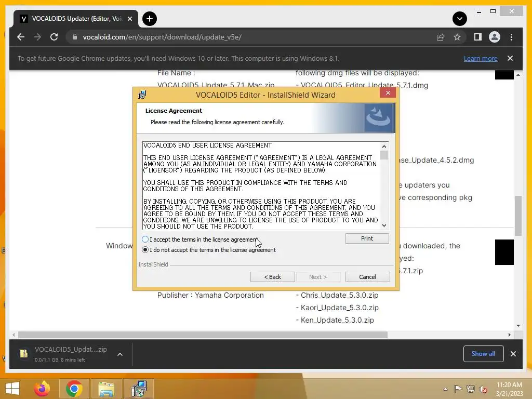This screenshot has width=532, height=399.
Task: View site security lock info
Action: pyautogui.click(x=75, y=37)
